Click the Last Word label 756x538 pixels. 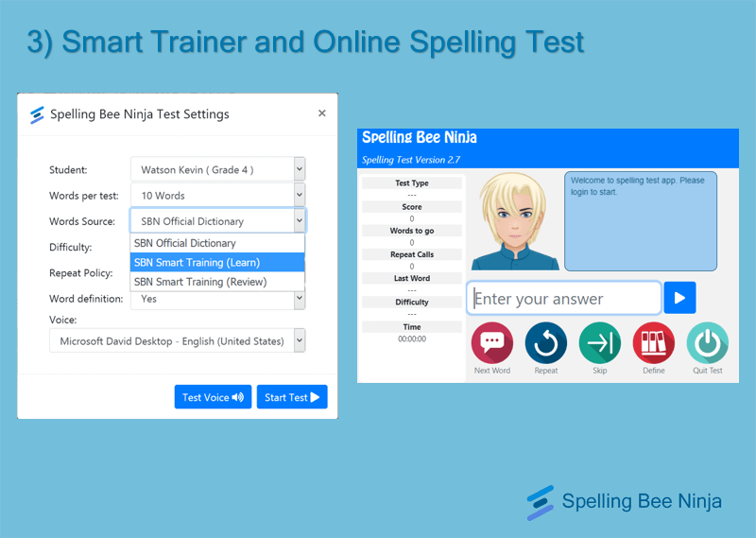pyautogui.click(x=412, y=278)
